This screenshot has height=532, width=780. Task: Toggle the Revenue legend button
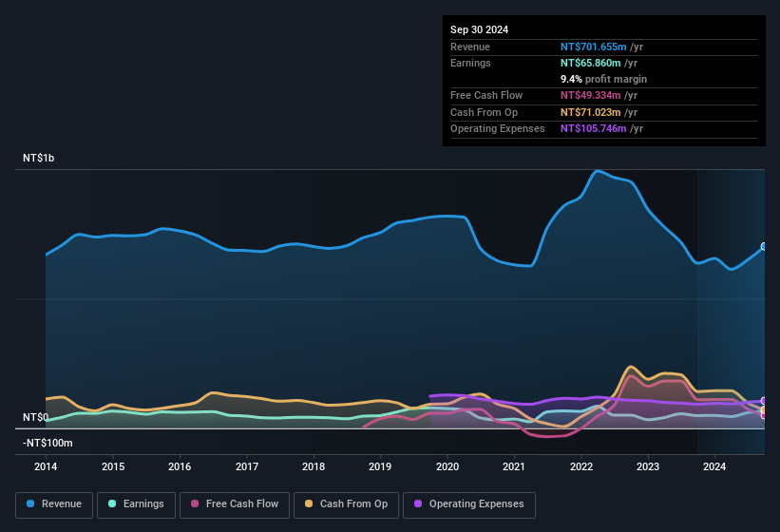pyautogui.click(x=54, y=504)
